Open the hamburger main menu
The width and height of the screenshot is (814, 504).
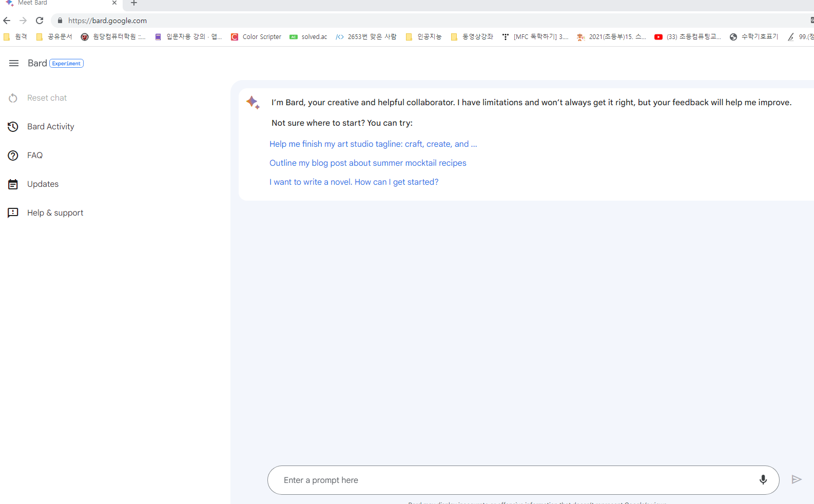pyautogui.click(x=14, y=63)
